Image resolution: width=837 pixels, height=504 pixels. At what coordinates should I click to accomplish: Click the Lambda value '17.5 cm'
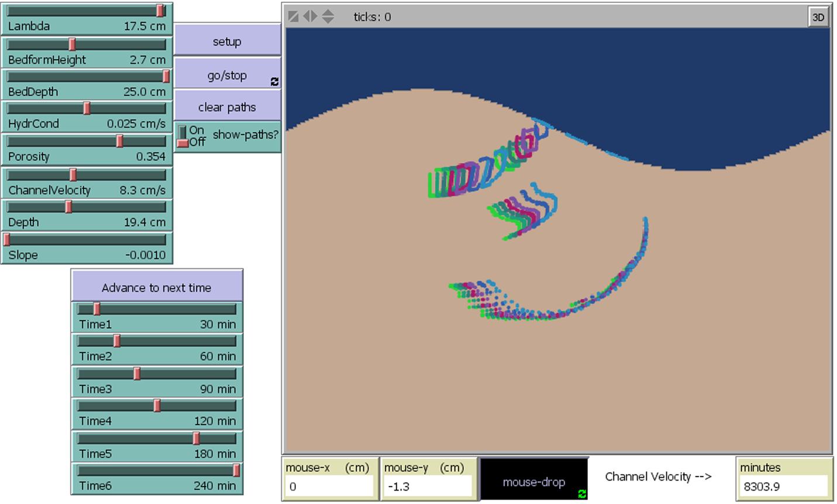coord(144,26)
